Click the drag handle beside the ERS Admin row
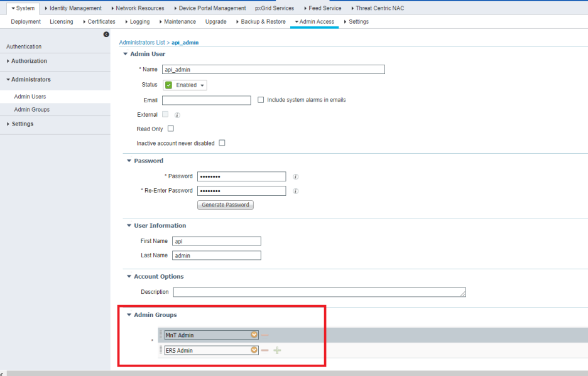 161,350
